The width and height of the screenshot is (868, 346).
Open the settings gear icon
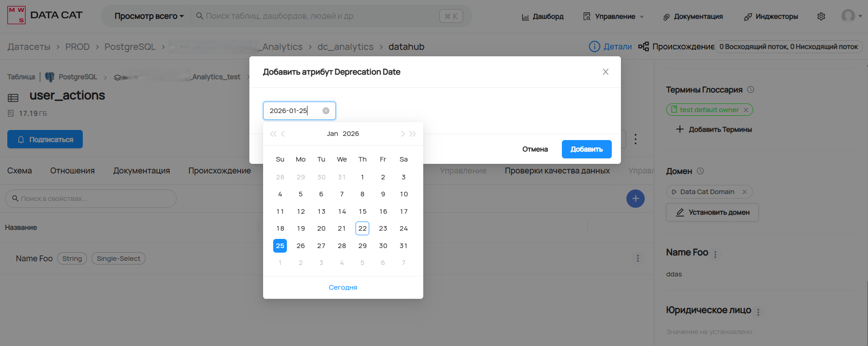click(x=821, y=16)
